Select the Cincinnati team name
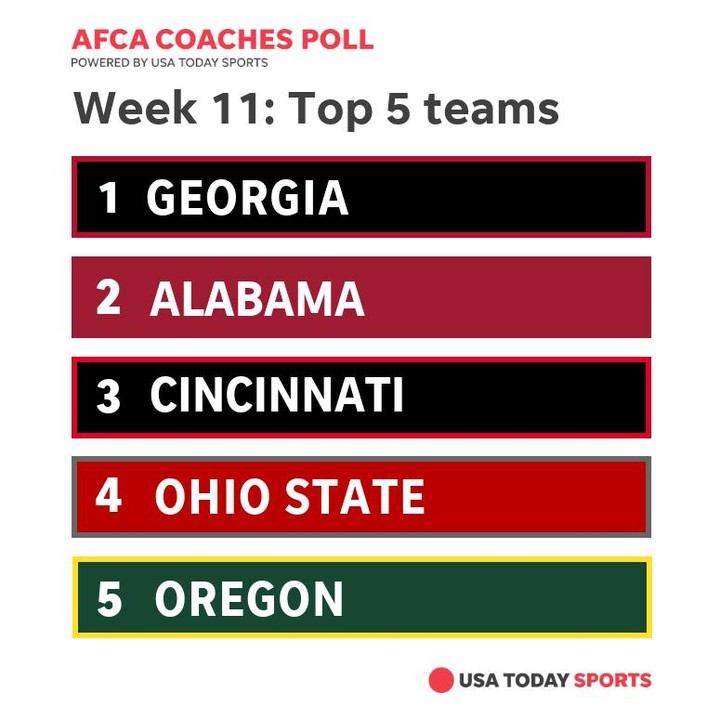 277,397
